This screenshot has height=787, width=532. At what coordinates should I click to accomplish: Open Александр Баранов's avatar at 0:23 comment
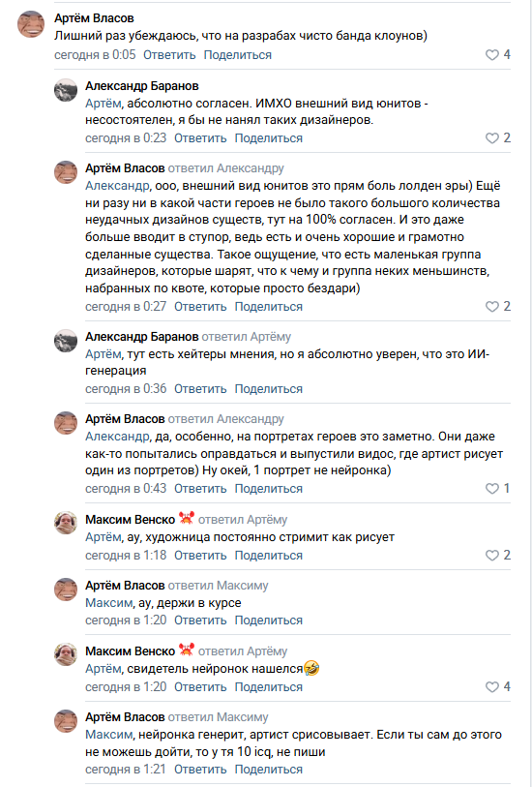(66, 90)
